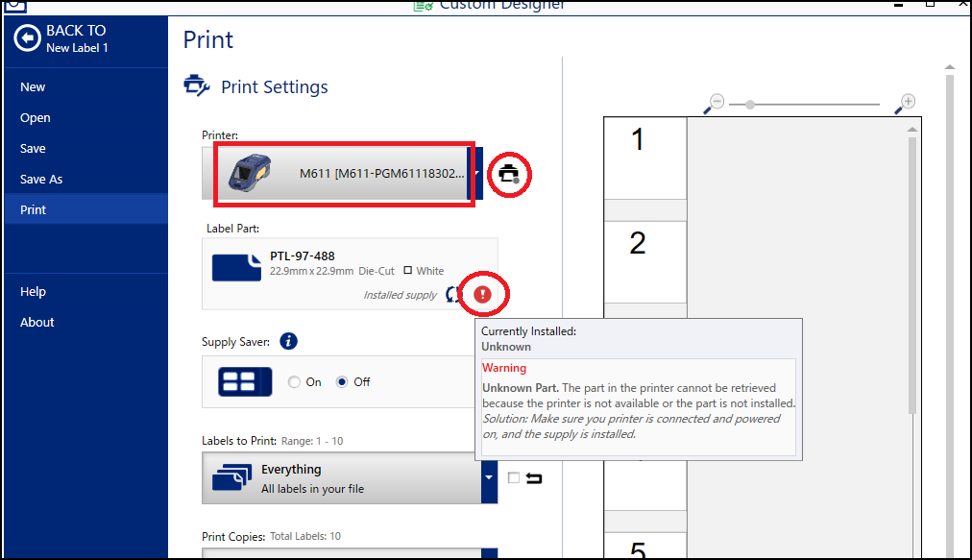Select Save in the sidebar
Screen dimensions: 972x560
[x=33, y=149]
